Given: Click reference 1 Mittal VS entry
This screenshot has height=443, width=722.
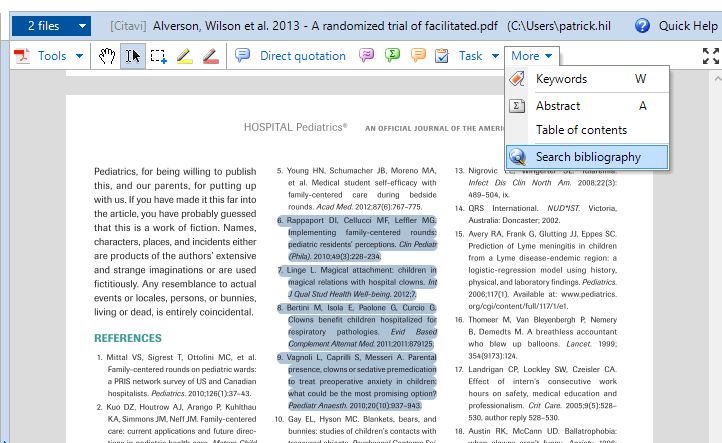Looking at the screenshot, I should (177, 375).
